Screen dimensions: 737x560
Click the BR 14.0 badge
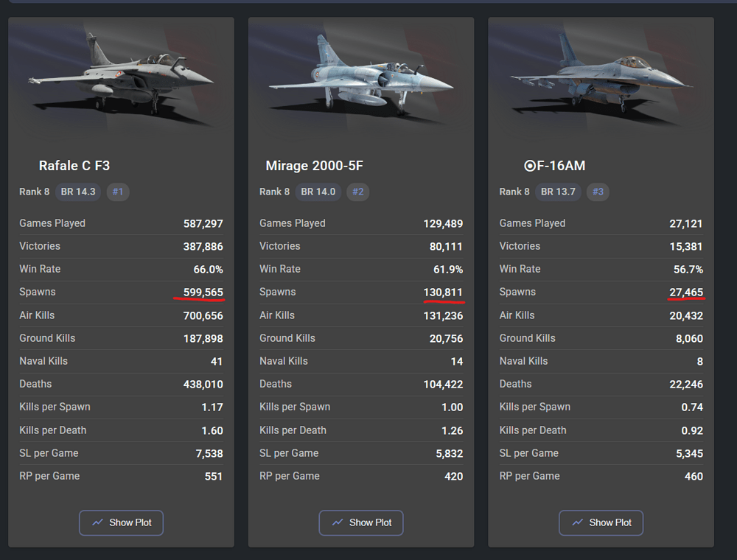[318, 192]
